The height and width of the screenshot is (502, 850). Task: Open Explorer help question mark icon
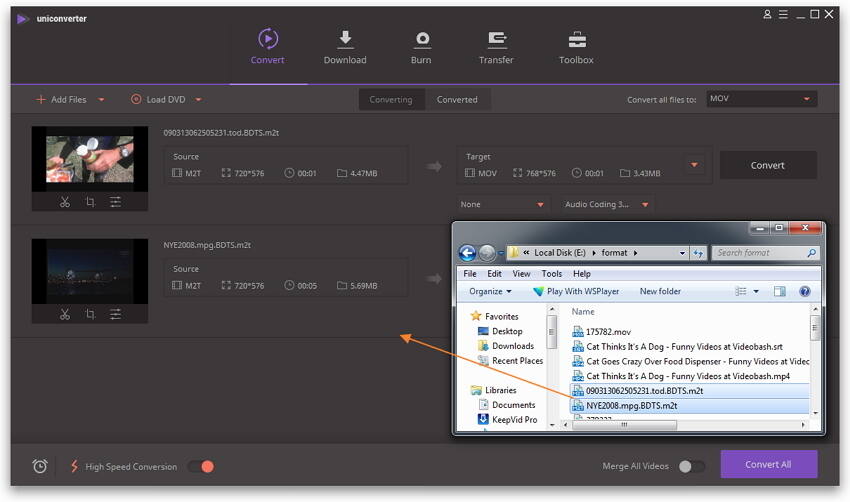[x=805, y=292]
